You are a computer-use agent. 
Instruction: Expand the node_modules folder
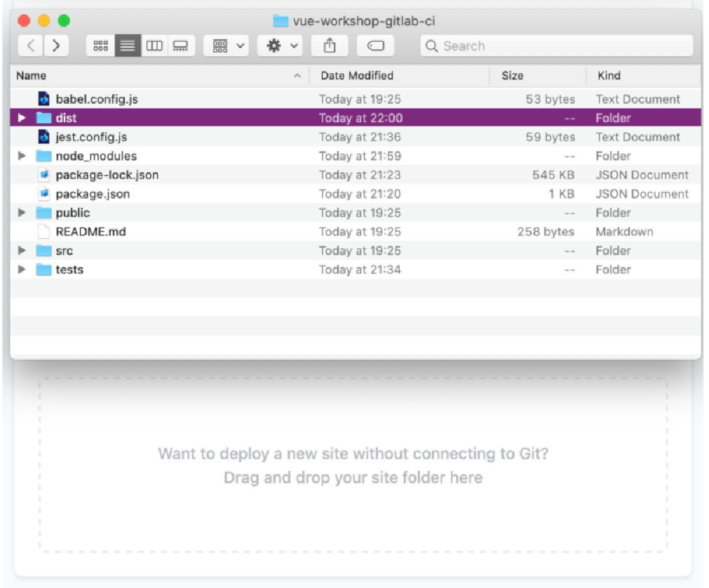[x=21, y=156]
